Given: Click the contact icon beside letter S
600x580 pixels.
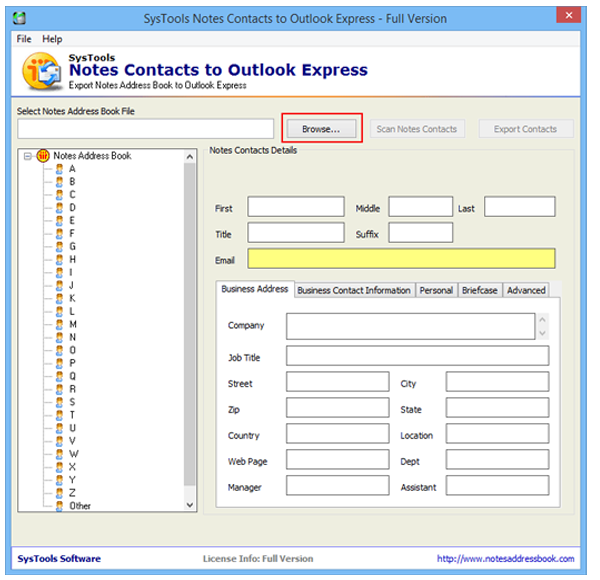Looking at the screenshot, I should pyautogui.click(x=59, y=402).
